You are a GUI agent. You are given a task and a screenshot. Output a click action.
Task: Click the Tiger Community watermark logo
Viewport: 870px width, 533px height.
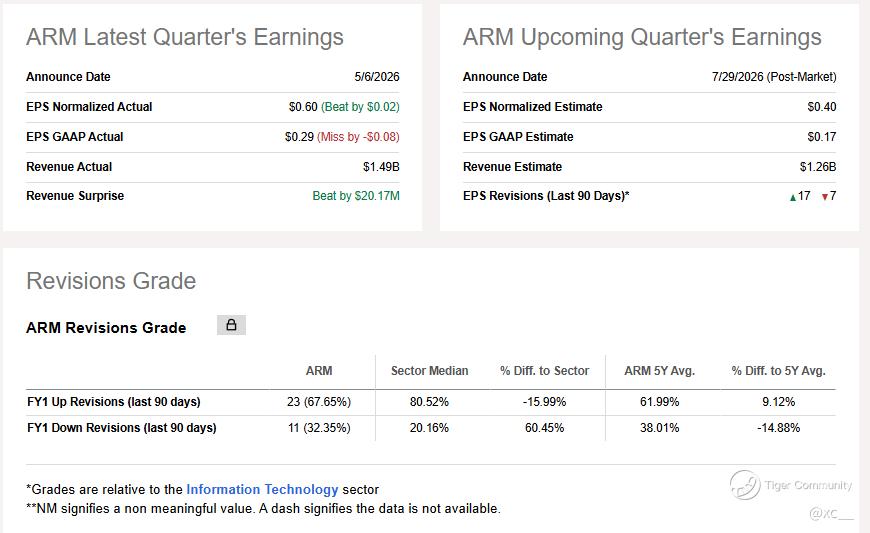pyautogui.click(x=745, y=485)
